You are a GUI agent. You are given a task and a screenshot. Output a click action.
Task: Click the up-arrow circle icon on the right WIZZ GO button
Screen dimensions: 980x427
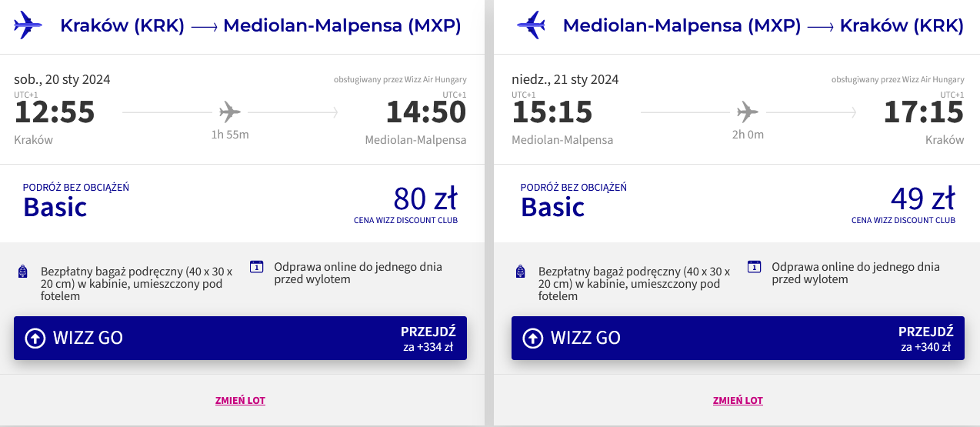pos(533,338)
